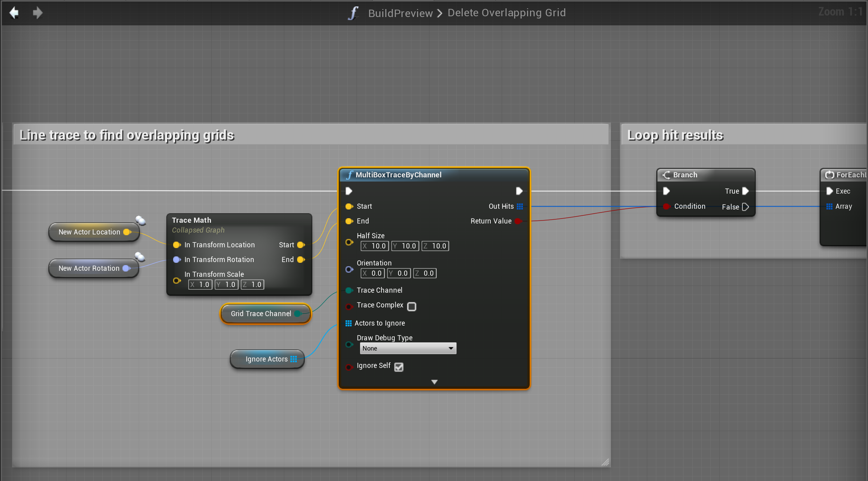
Task: Click the back navigation arrow
Action: [14, 13]
